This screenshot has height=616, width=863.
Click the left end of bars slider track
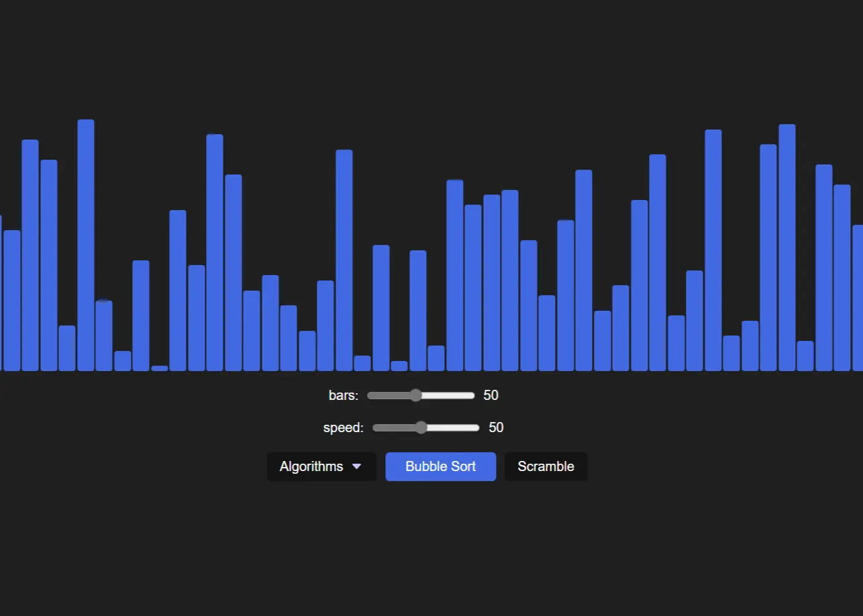pyautogui.click(x=370, y=395)
